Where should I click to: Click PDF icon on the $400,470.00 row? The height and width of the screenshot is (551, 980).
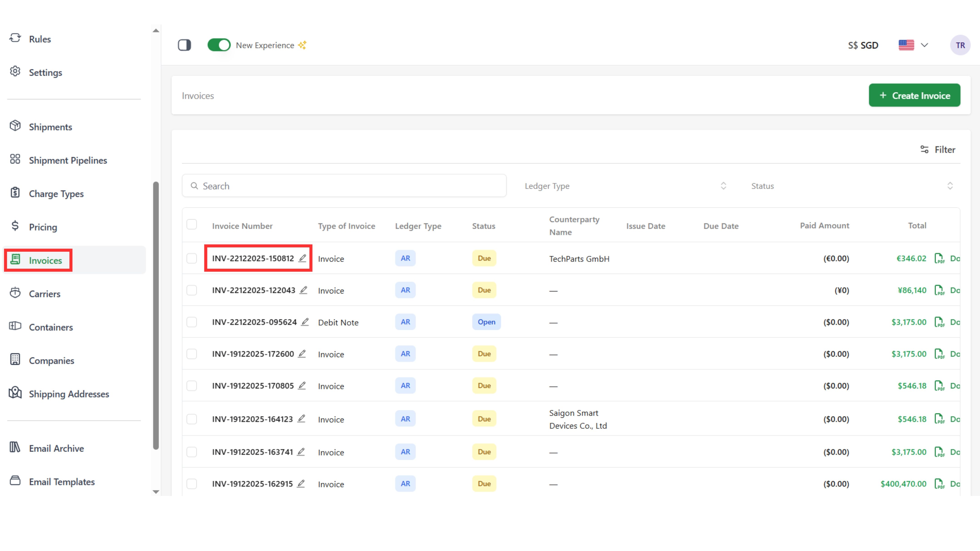(939, 484)
